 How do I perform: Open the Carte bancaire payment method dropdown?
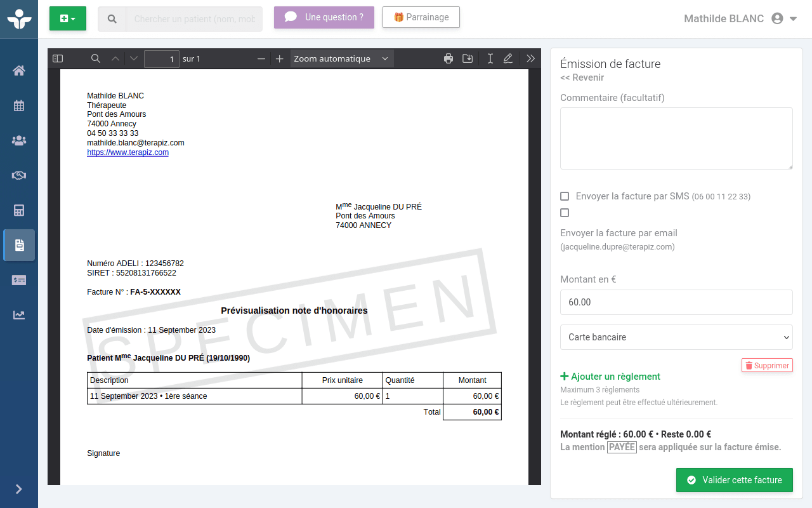(x=676, y=337)
